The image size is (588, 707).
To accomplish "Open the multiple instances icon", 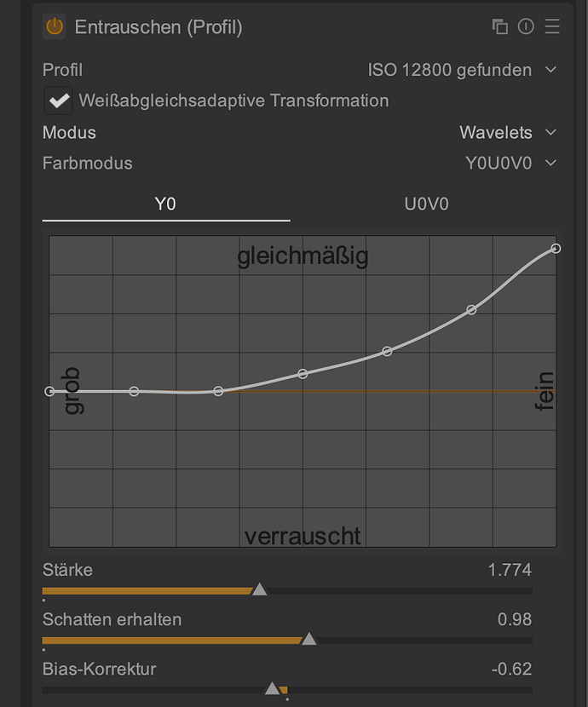I will (499, 26).
